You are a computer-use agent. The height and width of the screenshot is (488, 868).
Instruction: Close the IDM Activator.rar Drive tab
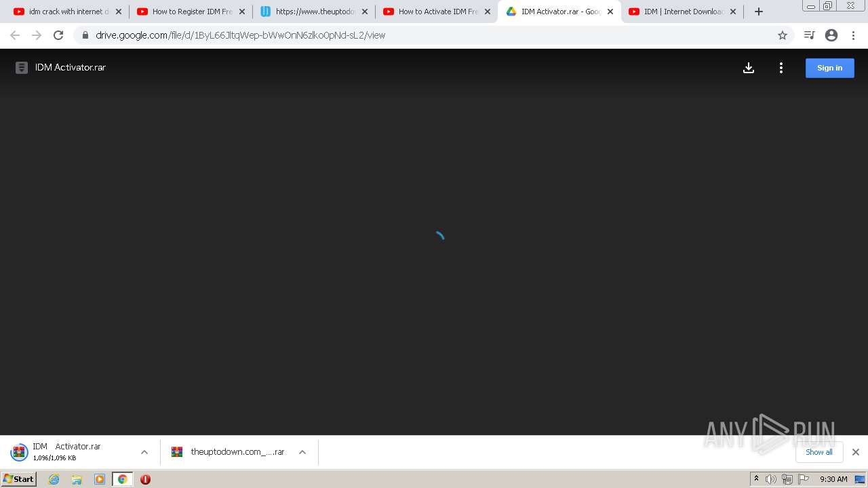point(610,12)
